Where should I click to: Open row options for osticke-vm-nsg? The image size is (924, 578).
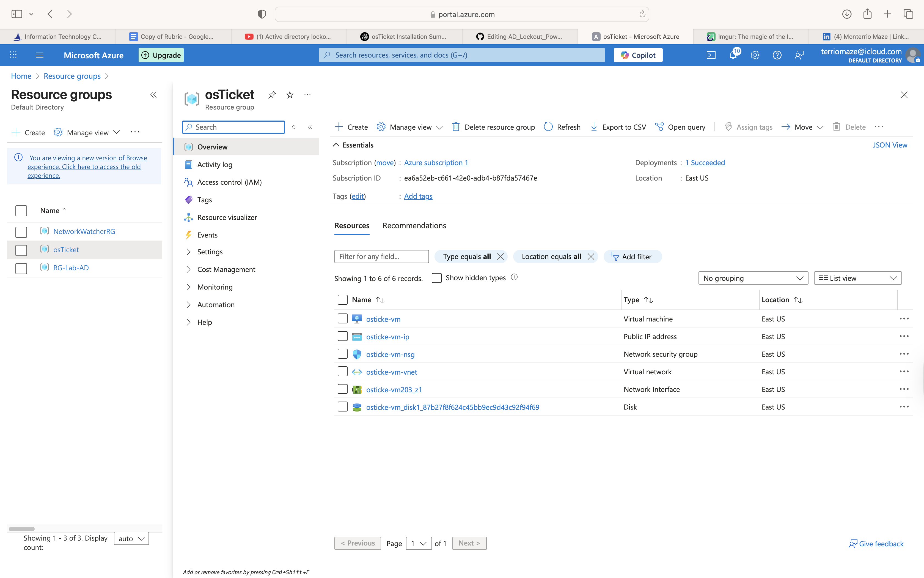(x=904, y=354)
